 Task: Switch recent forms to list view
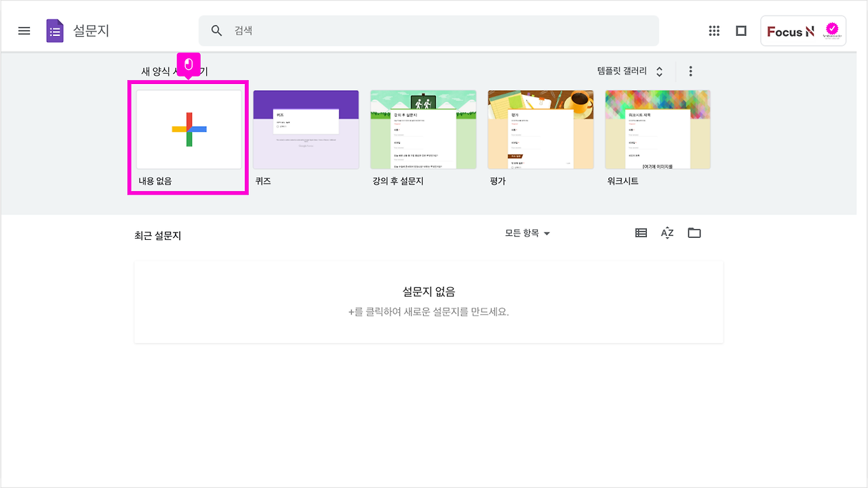(640, 232)
